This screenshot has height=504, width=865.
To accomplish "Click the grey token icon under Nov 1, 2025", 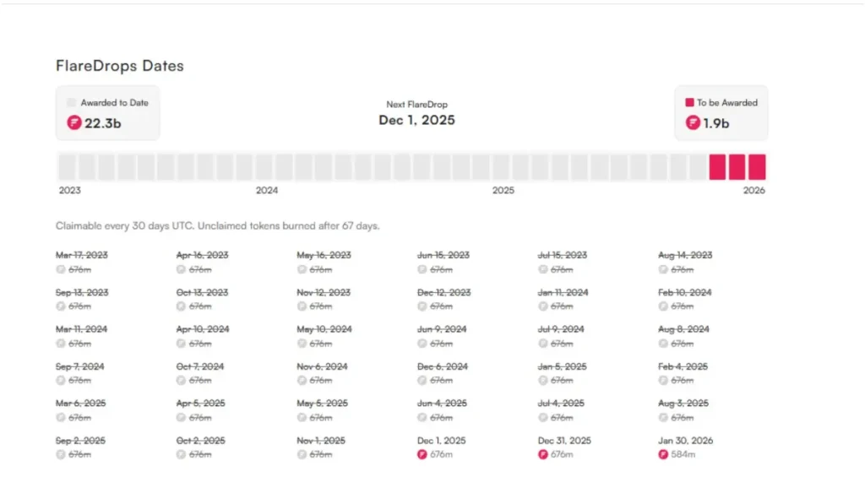I will pyautogui.click(x=302, y=455).
